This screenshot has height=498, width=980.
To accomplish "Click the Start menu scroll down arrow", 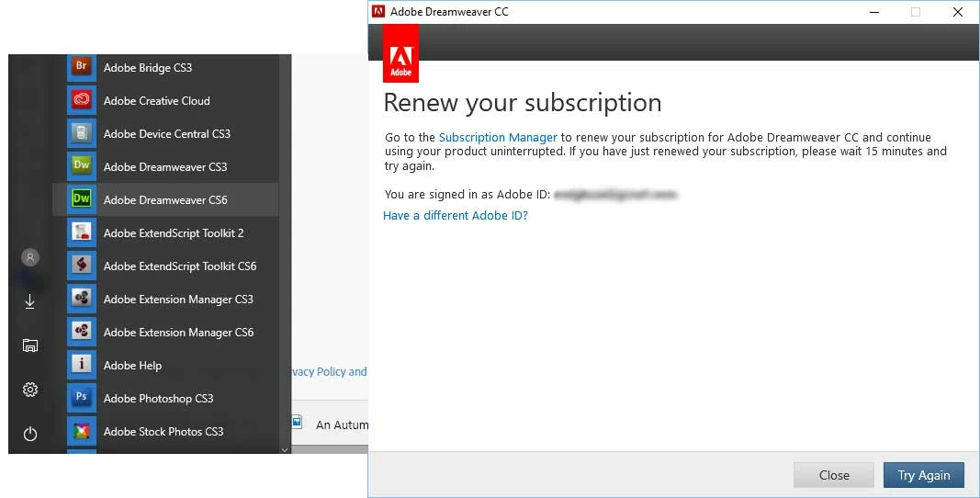I will (x=285, y=449).
